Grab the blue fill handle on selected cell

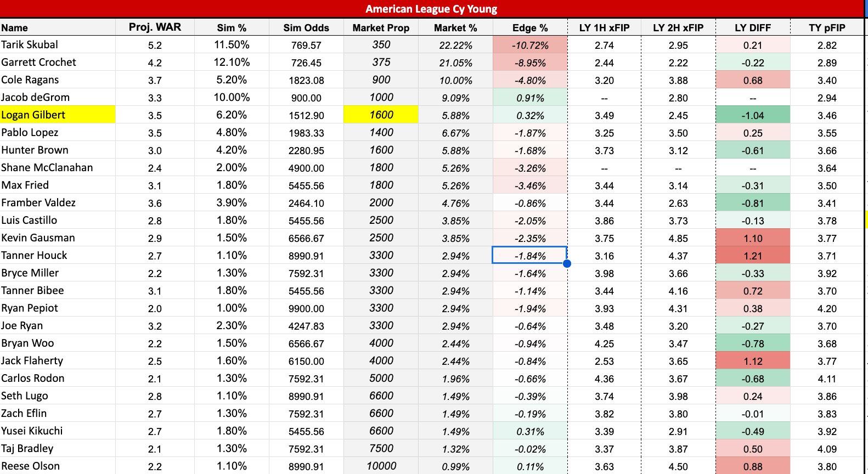pyautogui.click(x=567, y=263)
